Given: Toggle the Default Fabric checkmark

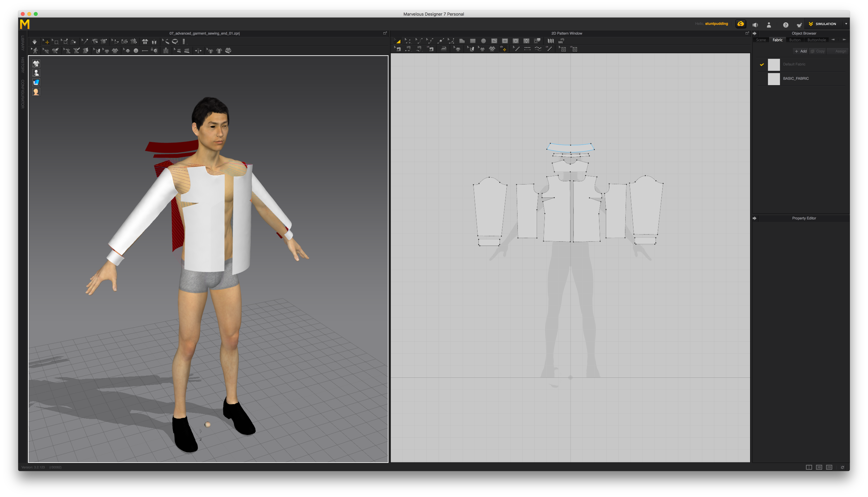Looking at the screenshot, I should (761, 64).
